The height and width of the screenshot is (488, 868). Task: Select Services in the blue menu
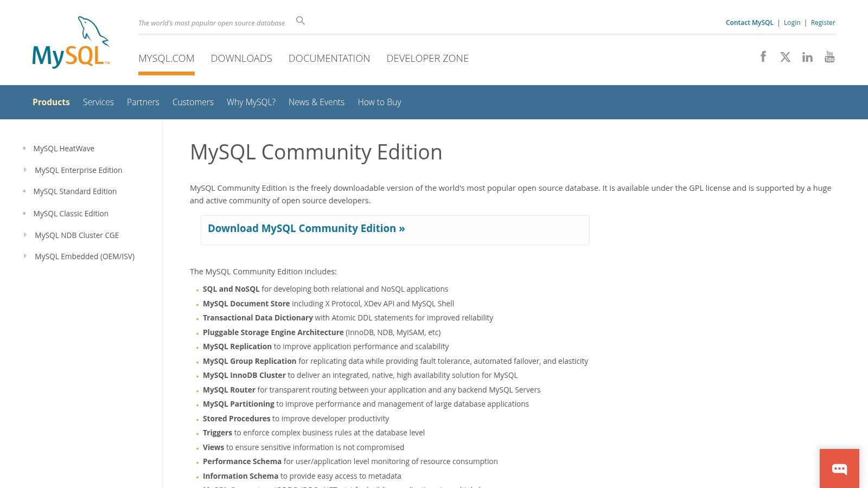[x=98, y=102]
